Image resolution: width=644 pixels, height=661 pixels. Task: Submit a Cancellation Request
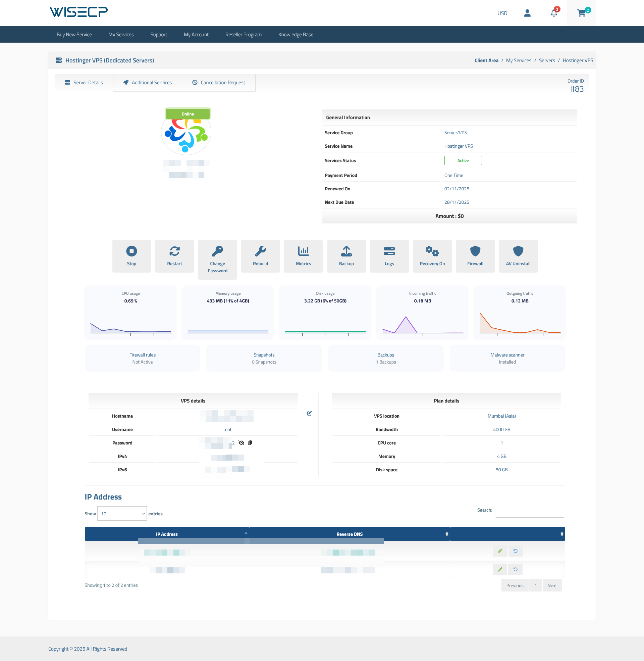pos(218,82)
